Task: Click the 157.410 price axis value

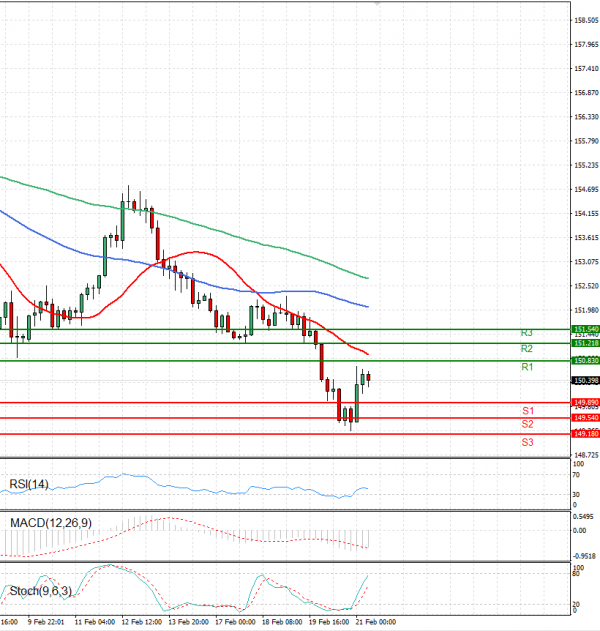Action: coord(586,68)
